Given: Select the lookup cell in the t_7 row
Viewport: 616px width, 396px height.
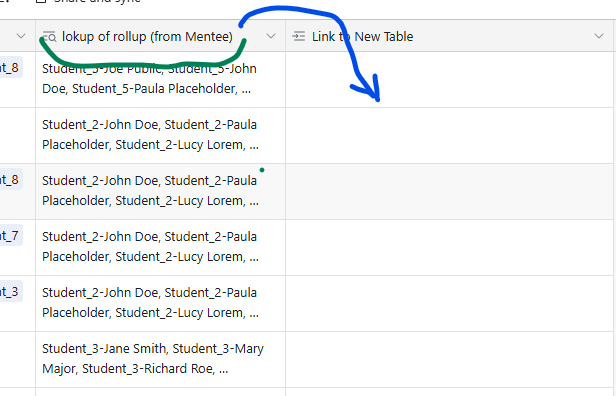Looking at the screenshot, I should pyautogui.click(x=160, y=248).
